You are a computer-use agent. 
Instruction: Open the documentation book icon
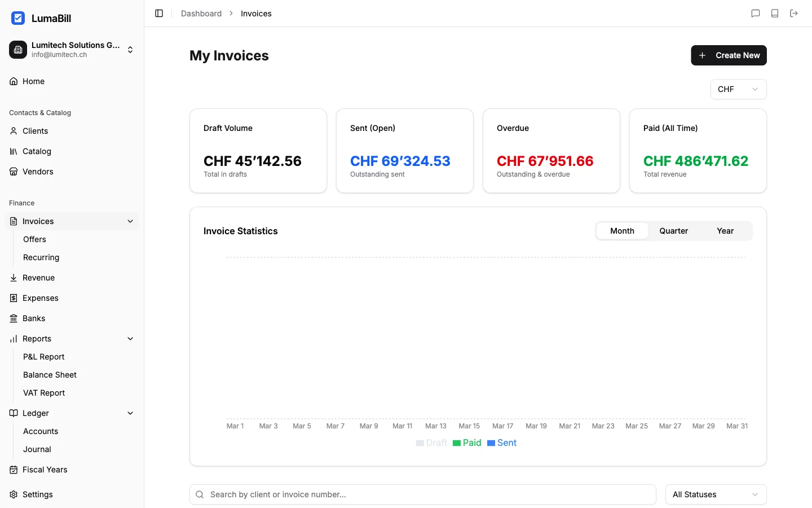point(775,13)
